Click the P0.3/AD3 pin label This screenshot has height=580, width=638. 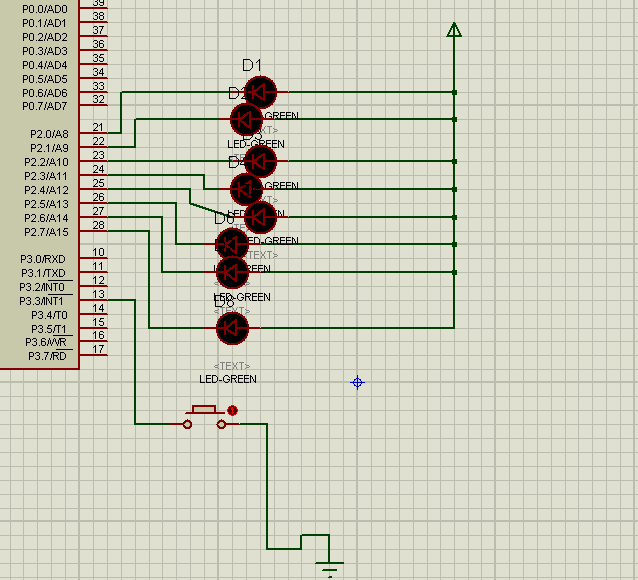click(x=45, y=51)
